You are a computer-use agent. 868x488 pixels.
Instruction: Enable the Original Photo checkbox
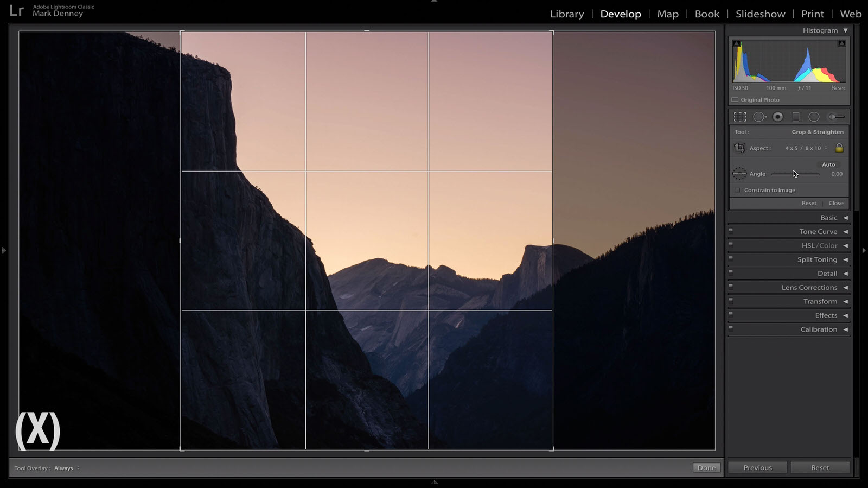pyautogui.click(x=735, y=100)
